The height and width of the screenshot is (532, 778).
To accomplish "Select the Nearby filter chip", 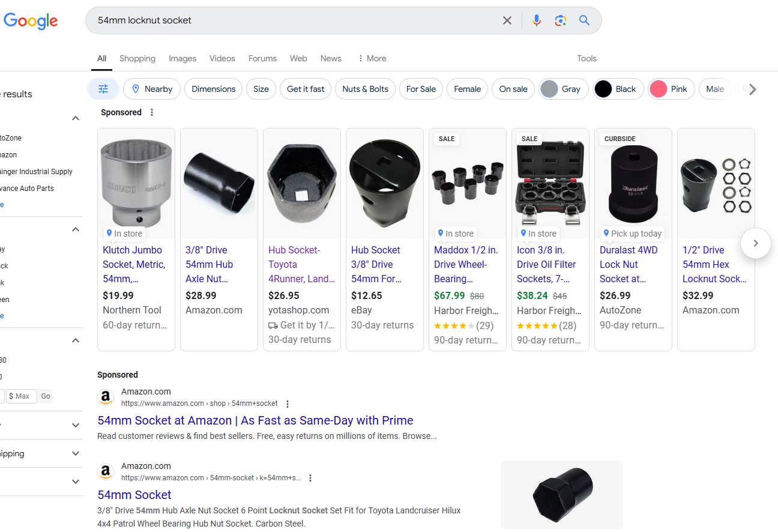I will pyautogui.click(x=152, y=89).
